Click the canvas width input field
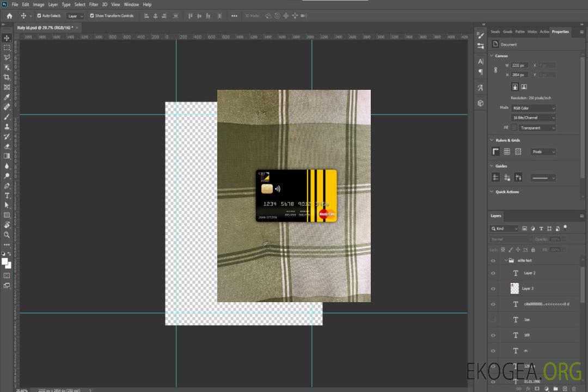This screenshot has width=588, height=392. [x=520, y=66]
